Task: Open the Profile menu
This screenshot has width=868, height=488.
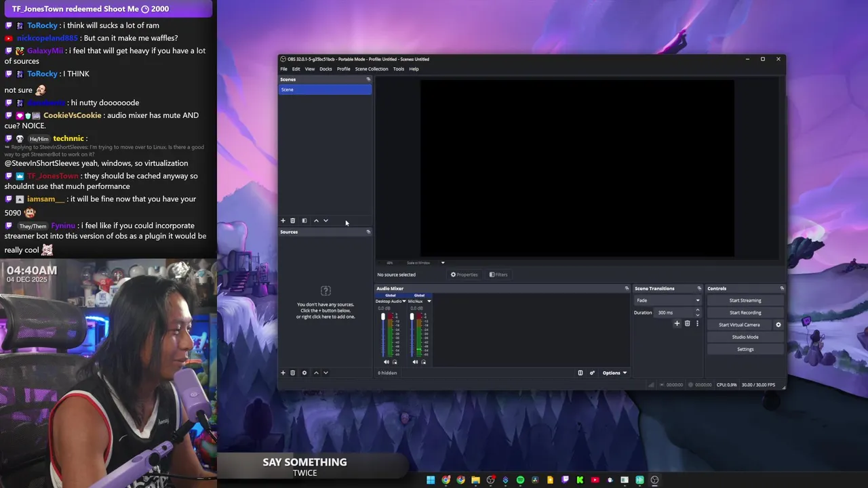Action: point(344,69)
